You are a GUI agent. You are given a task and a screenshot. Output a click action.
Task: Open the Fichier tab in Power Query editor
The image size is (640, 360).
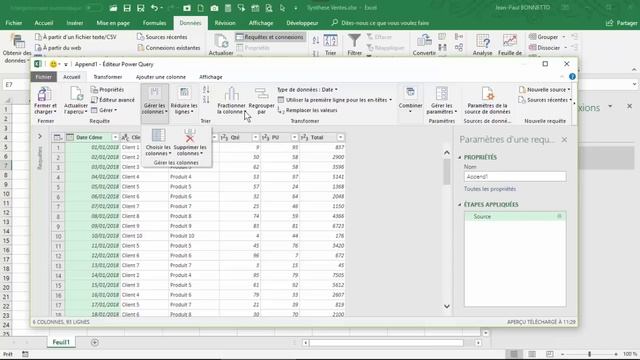tap(43, 77)
